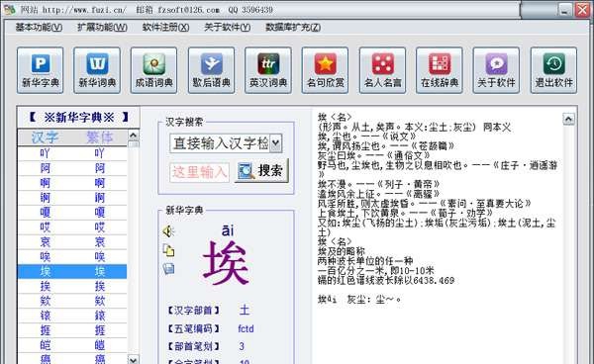
Task: Click the 这里输入 character input field
Action: point(200,172)
